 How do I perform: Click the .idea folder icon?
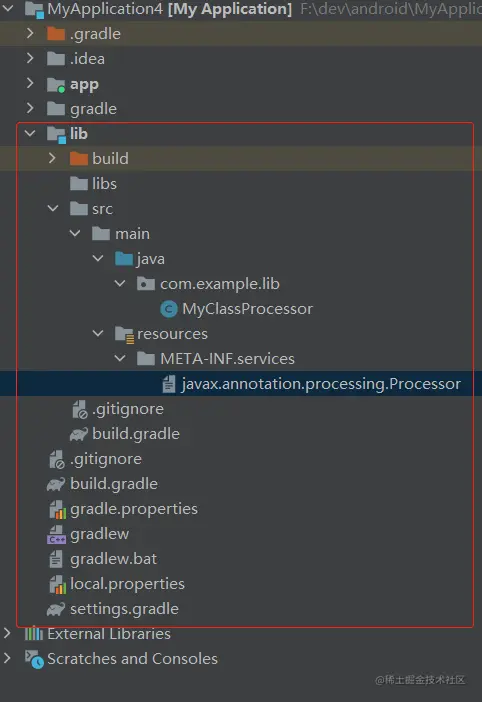click(x=56, y=59)
